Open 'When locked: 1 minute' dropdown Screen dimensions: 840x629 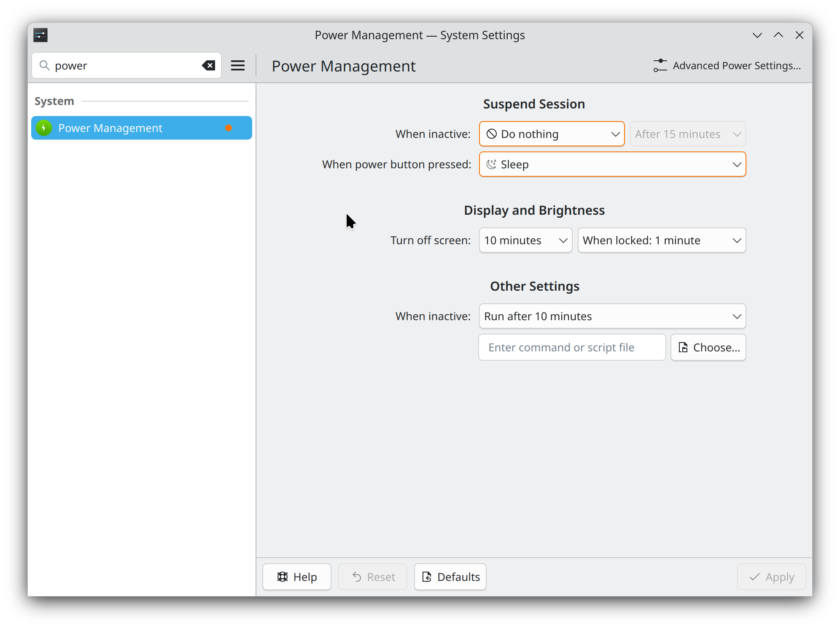click(x=662, y=240)
